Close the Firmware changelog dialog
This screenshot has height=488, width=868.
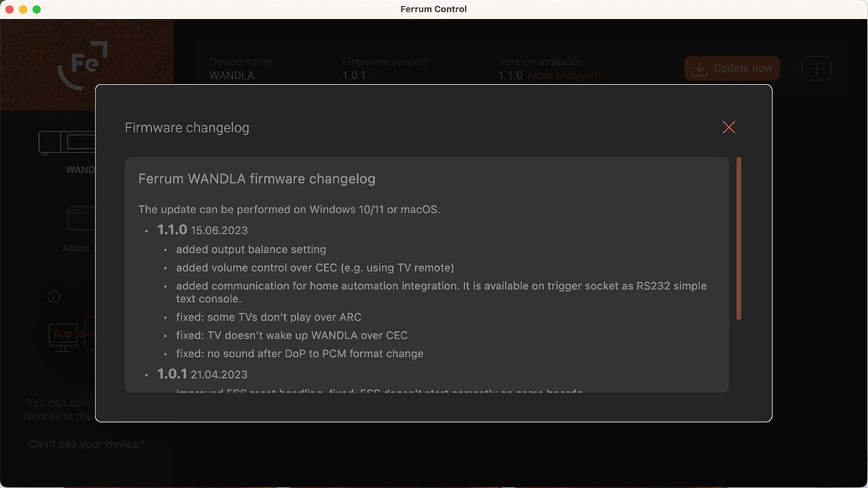click(728, 127)
